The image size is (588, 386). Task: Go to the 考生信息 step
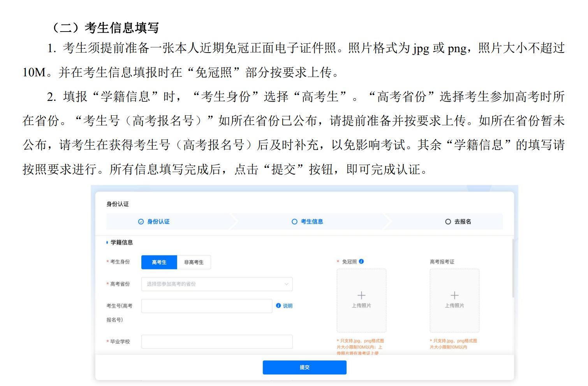307,222
